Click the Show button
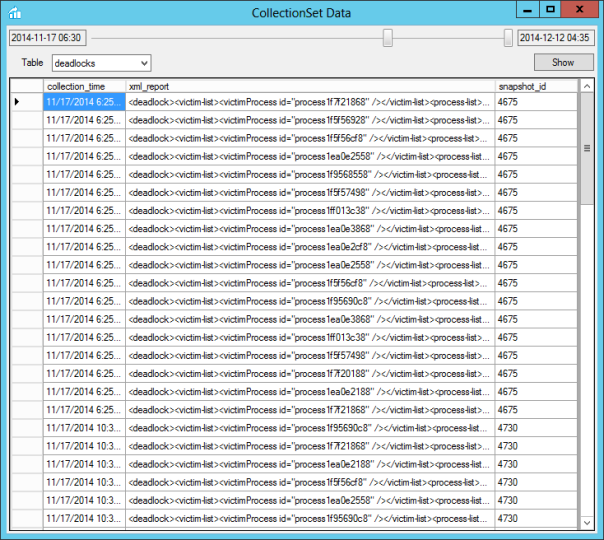The image size is (604, 540). point(563,62)
